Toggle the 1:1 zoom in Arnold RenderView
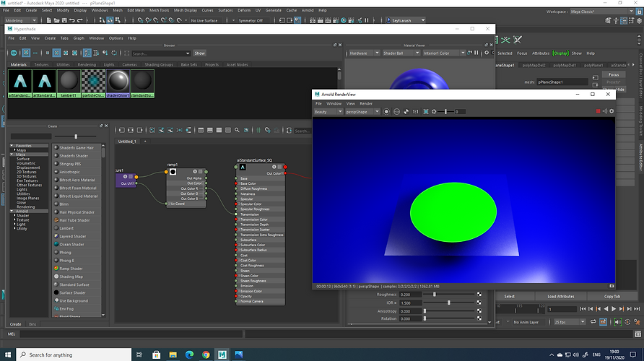This screenshot has width=644, height=361. (416, 112)
